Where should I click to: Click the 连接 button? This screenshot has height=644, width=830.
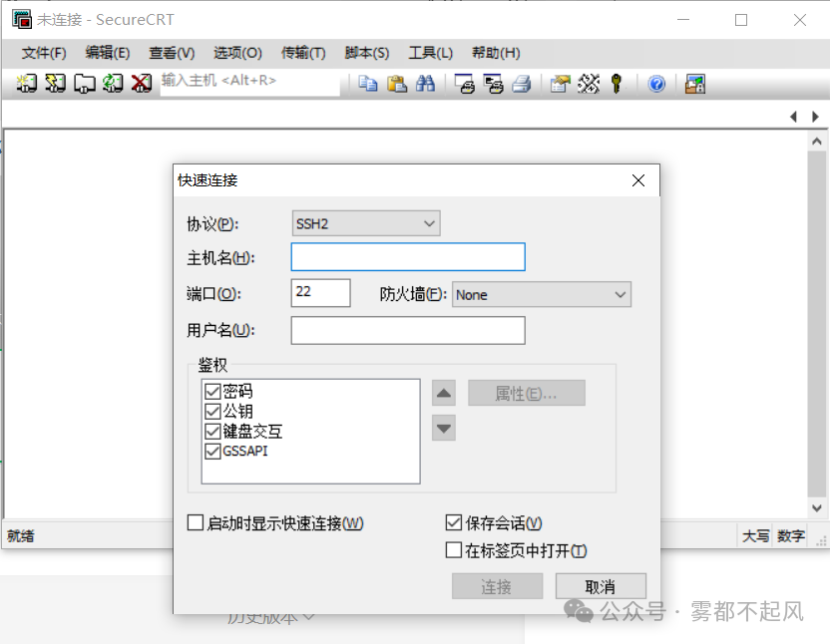(x=497, y=586)
